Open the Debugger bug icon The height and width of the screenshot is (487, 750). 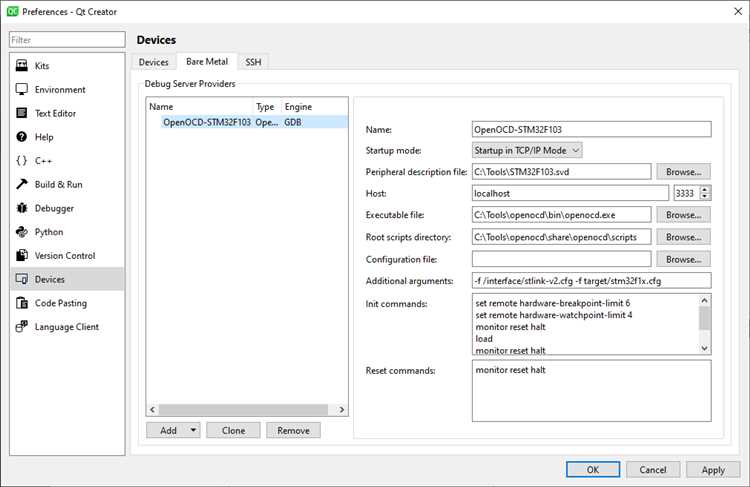tap(22, 208)
